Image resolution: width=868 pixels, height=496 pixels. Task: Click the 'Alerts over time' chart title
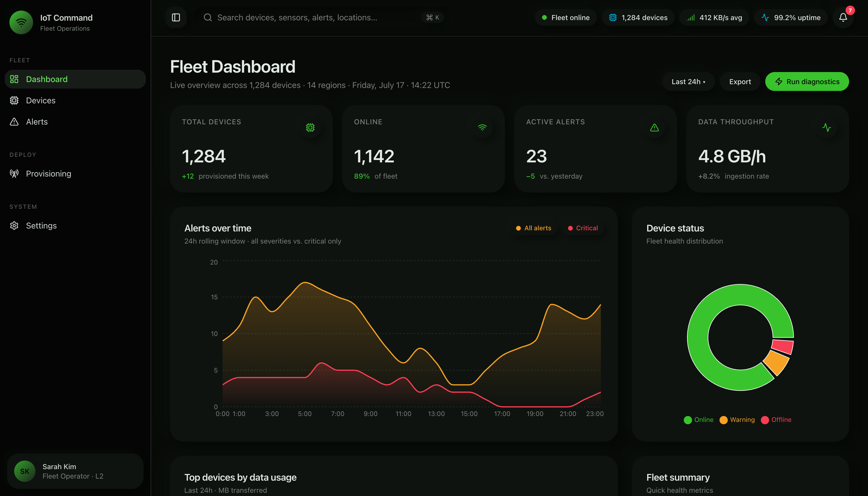[218, 228]
